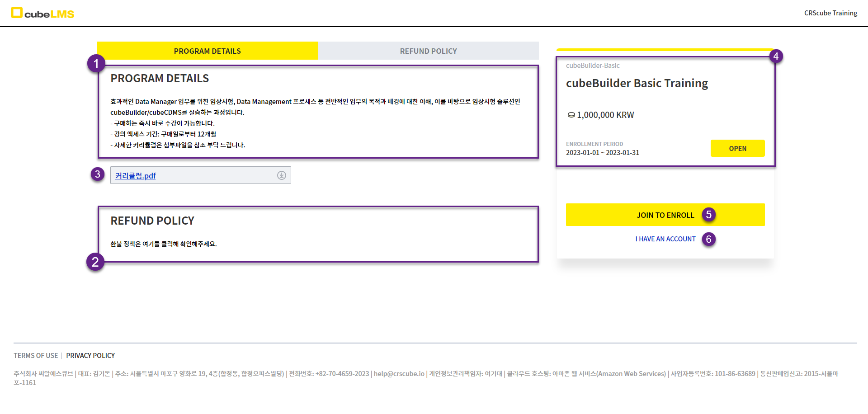
Task: Open the PRIVACY POLICY footer link
Action: (x=90, y=356)
